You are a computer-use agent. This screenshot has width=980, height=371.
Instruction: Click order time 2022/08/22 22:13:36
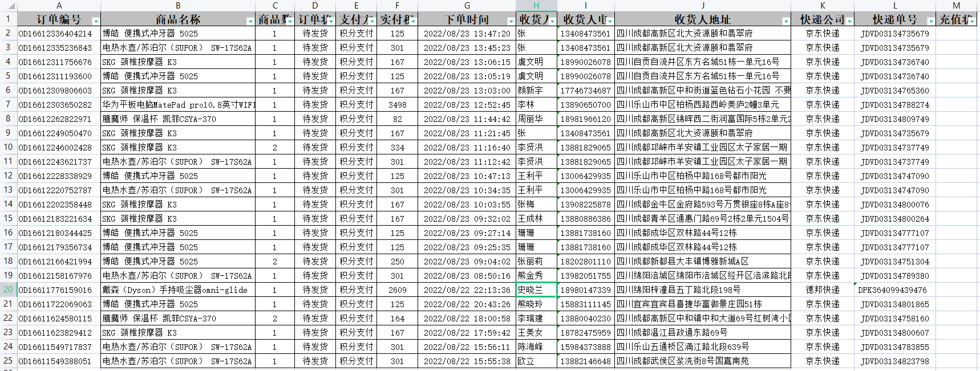[467, 290]
